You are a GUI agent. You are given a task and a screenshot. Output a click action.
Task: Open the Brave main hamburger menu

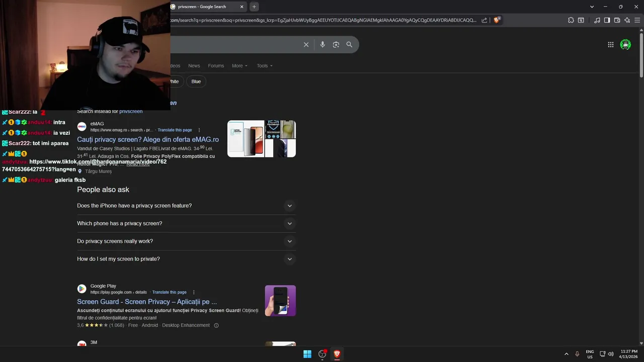[637, 20]
